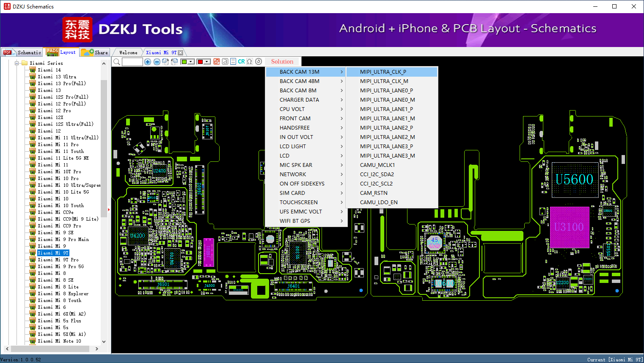Open the Share tab
The image size is (644, 363).
click(95, 53)
